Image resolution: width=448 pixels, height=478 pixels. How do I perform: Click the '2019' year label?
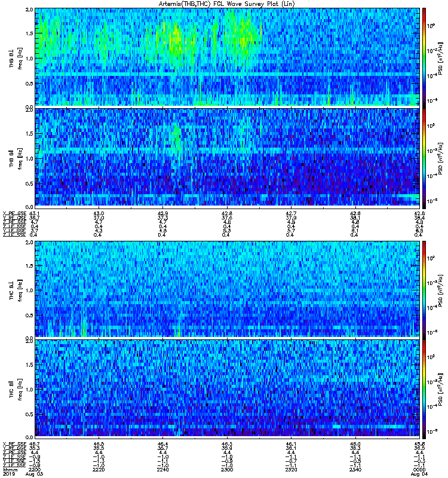pos(8,474)
